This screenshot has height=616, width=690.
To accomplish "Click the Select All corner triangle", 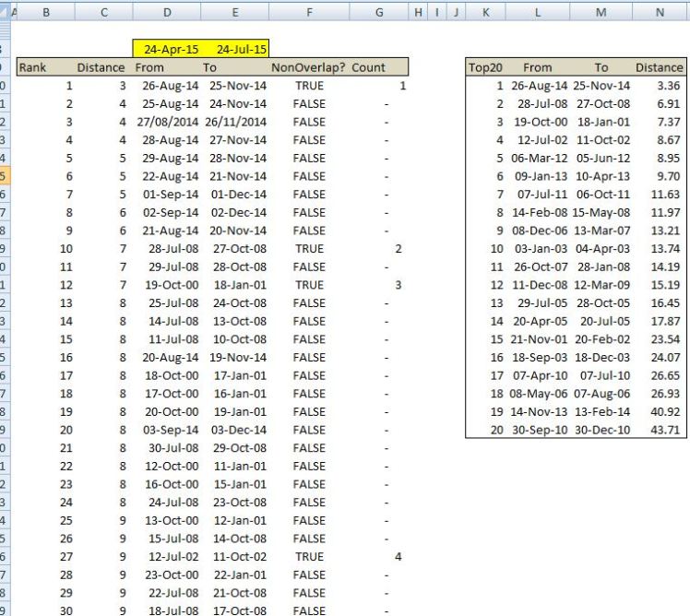I will 5,11.
